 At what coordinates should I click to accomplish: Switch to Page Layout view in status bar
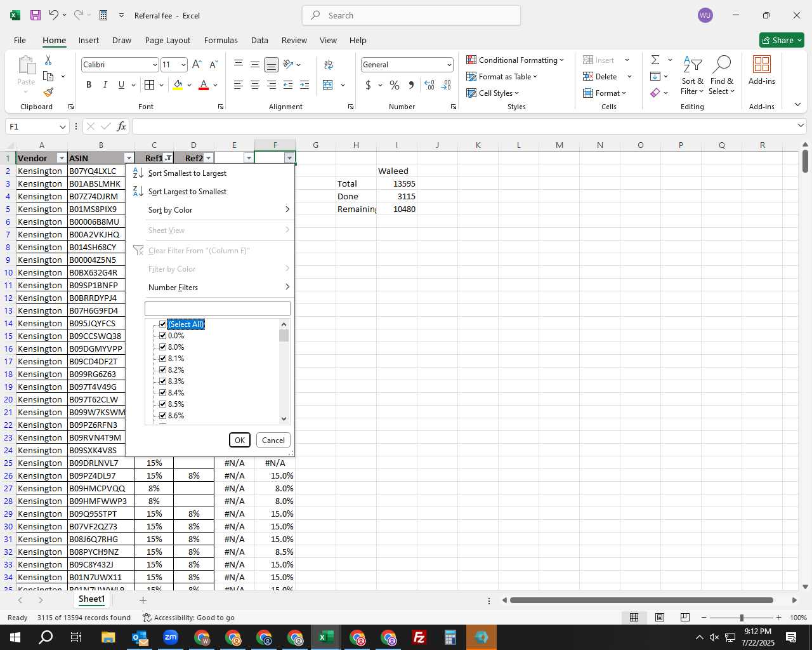click(659, 618)
